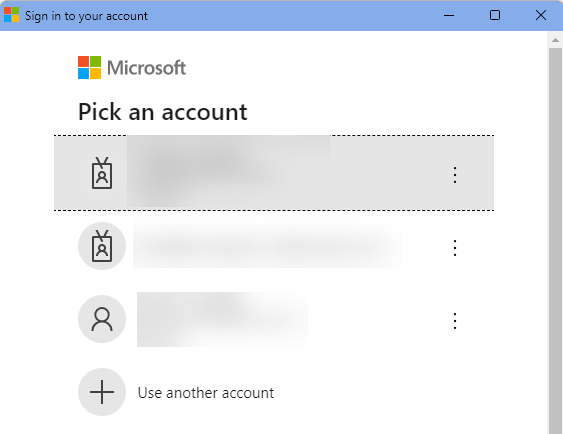Screen dimensions: 563x434
Task: Open the three-dot menu for second account
Action: pos(455,248)
